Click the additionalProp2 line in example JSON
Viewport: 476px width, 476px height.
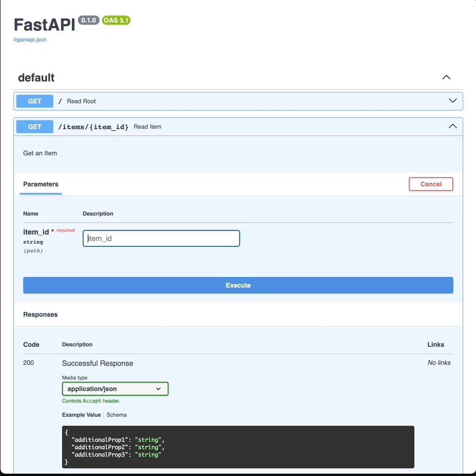point(118,447)
